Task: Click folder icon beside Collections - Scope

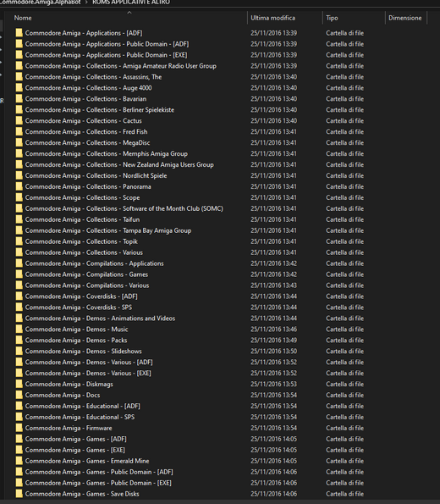Action: [x=19, y=197]
